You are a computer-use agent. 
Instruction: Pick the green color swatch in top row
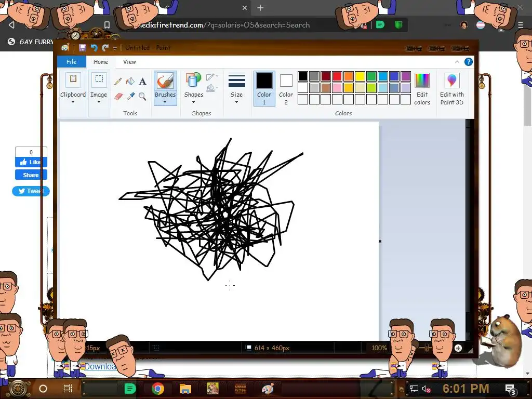pos(371,76)
